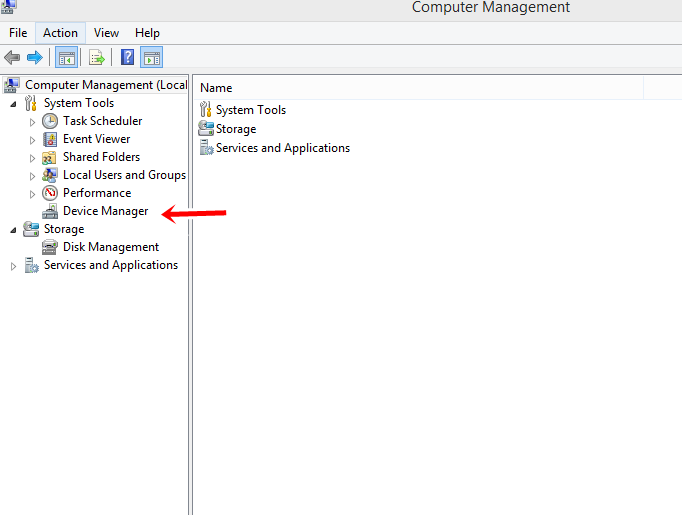This screenshot has width=682, height=515.
Task: Expand the Shared Folders node
Action: [x=32, y=158]
